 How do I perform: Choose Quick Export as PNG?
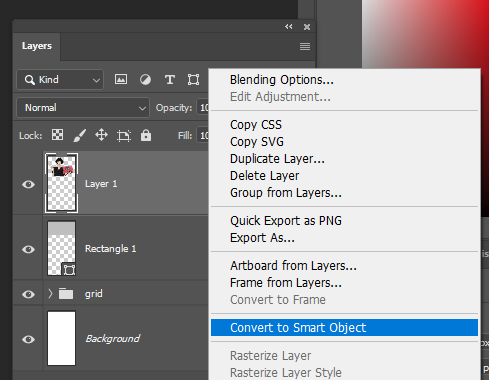286,221
